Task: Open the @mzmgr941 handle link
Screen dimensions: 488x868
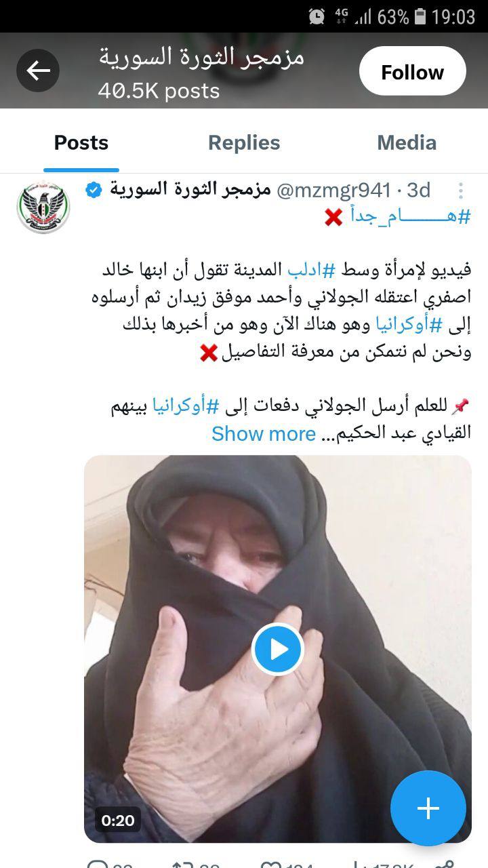Action: pos(333,190)
